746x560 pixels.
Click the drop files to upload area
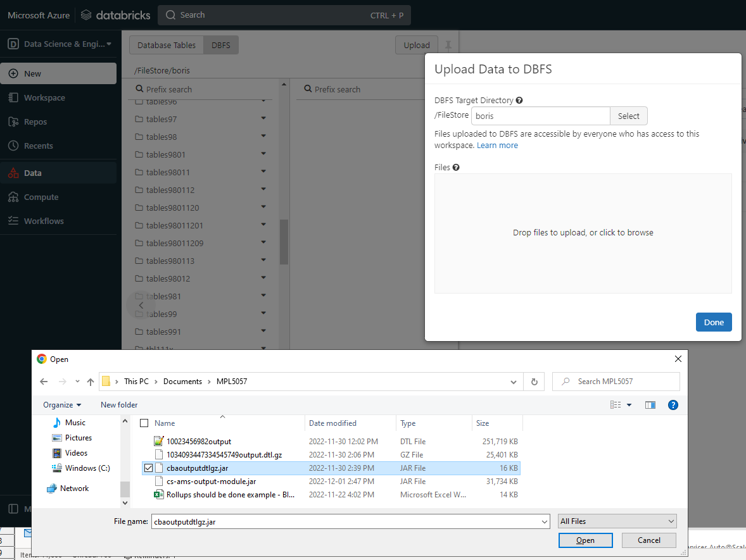(583, 233)
